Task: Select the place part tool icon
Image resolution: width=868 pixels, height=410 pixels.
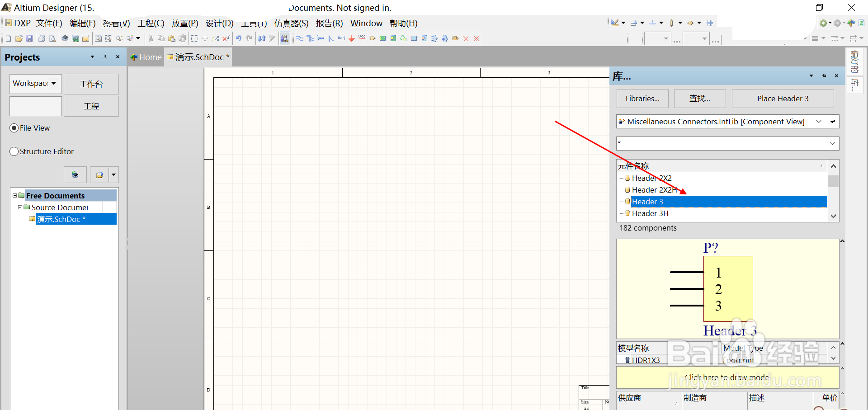Action: [373, 38]
